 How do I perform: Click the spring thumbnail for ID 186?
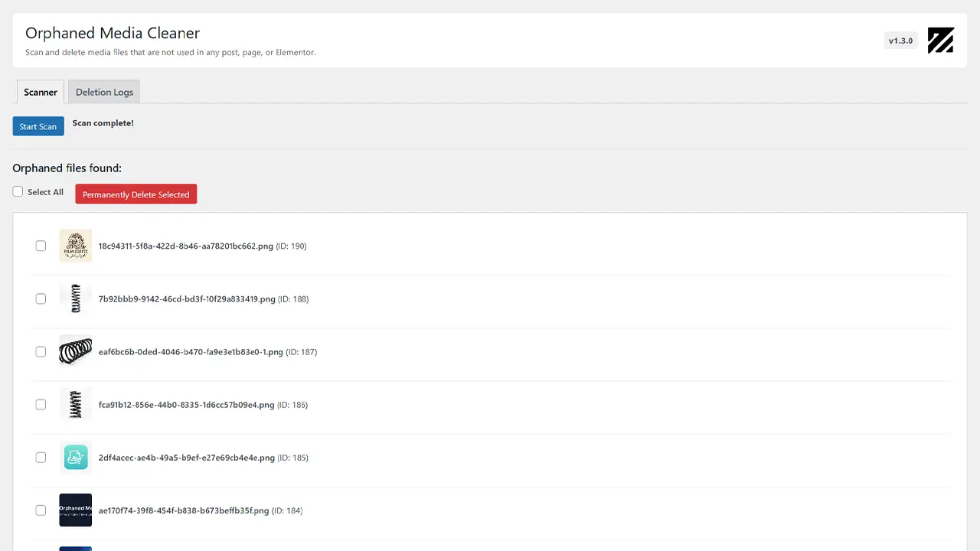pyautogui.click(x=76, y=404)
